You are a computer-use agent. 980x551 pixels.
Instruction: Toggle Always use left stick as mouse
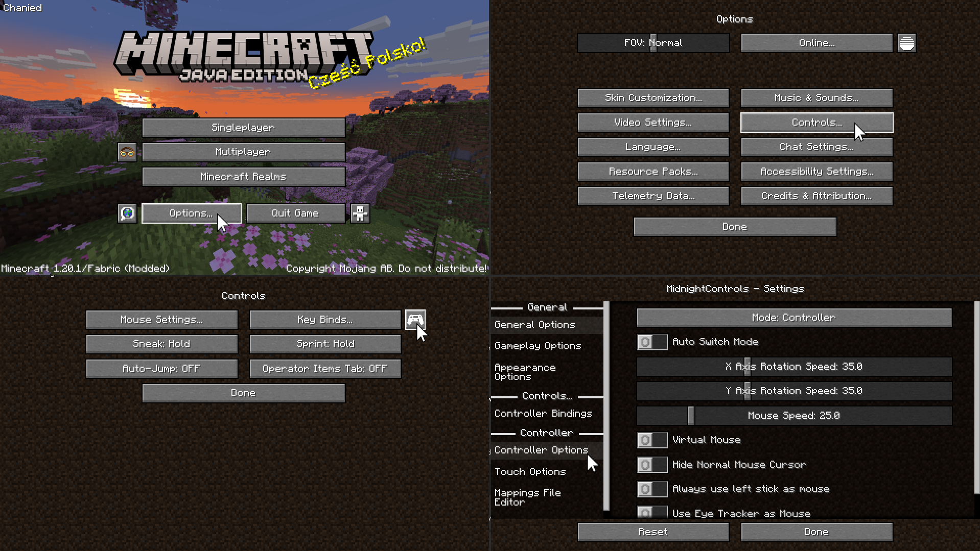click(x=652, y=489)
